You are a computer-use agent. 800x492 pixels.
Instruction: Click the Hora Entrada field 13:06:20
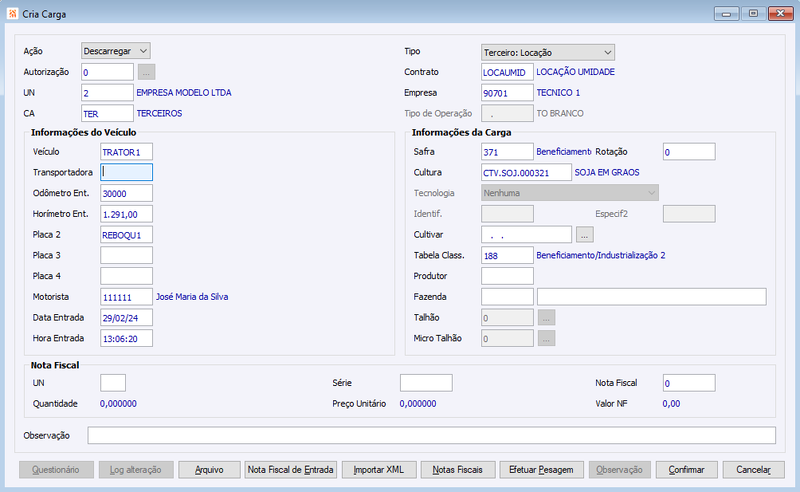[x=126, y=338]
